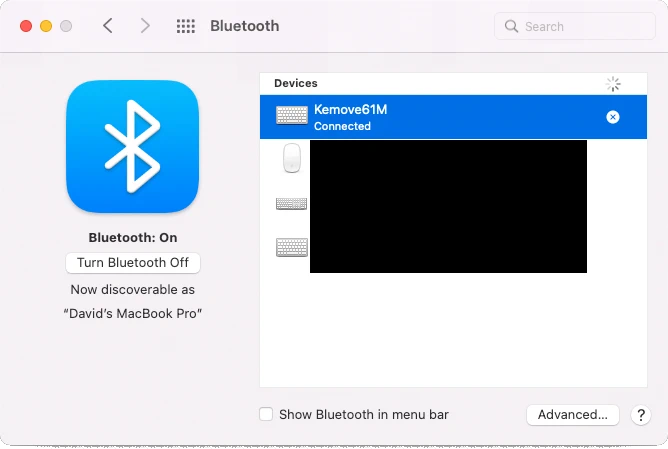This screenshot has width=668, height=449.
Task: Select the Magic Mouse device icon
Action: click(291, 158)
